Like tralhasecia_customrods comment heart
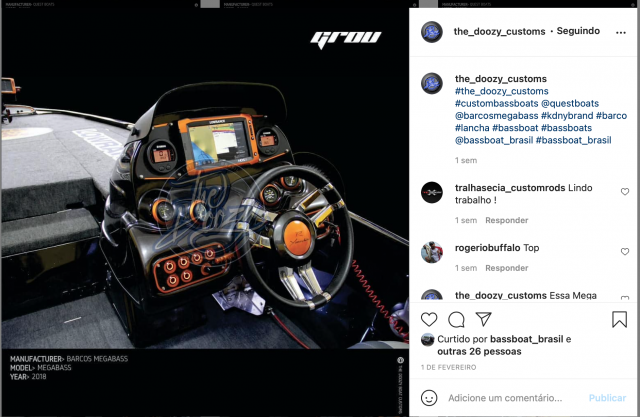The width and height of the screenshot is (640, 417). click(625, 191)
